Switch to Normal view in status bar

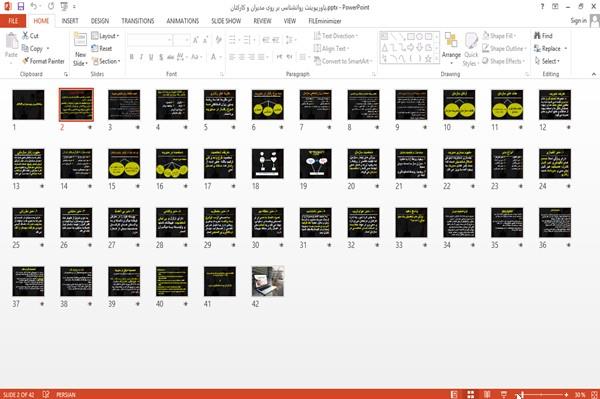point(454,394)
